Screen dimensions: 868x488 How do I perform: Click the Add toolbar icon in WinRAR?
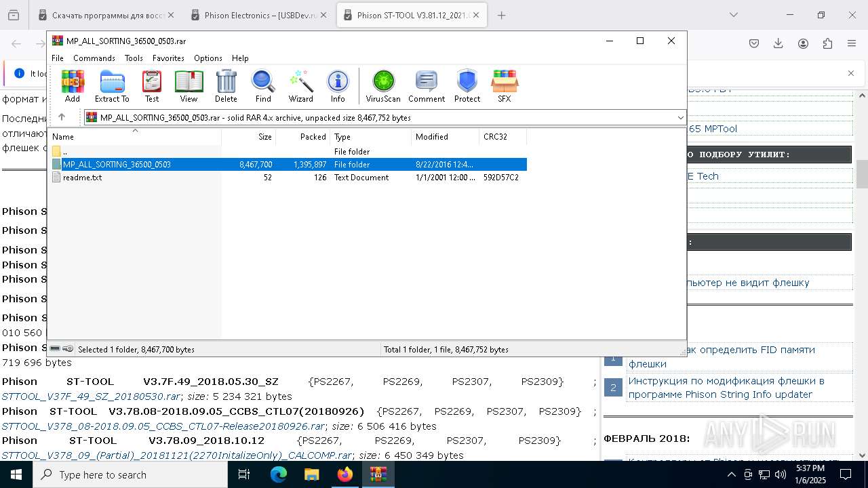point(73,86)
